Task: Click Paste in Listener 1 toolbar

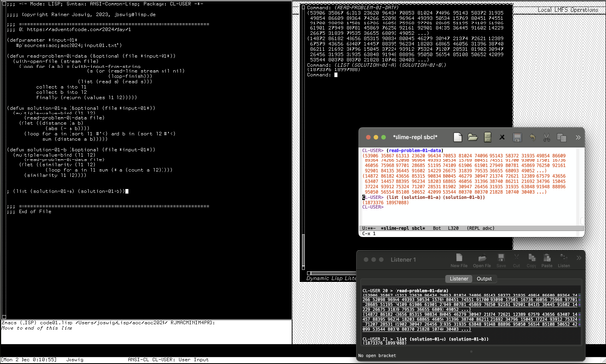Action: click(x=547, y=260)
